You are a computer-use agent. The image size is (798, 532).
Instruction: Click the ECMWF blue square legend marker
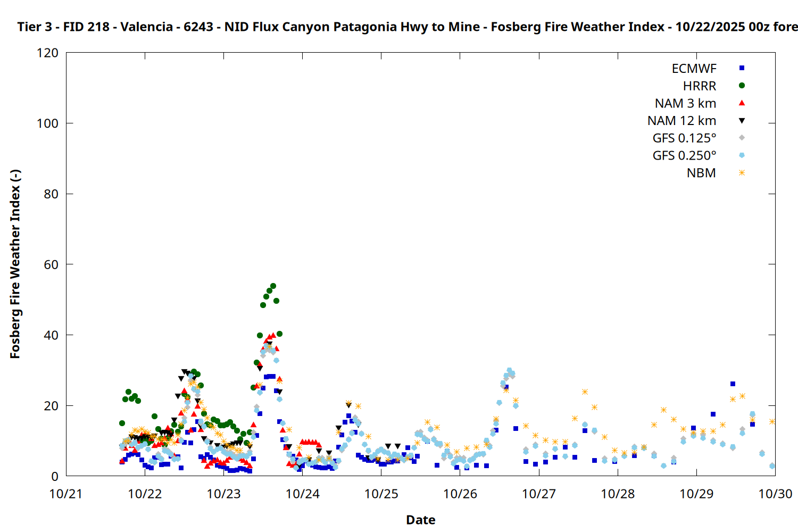(x=742, y=68)
